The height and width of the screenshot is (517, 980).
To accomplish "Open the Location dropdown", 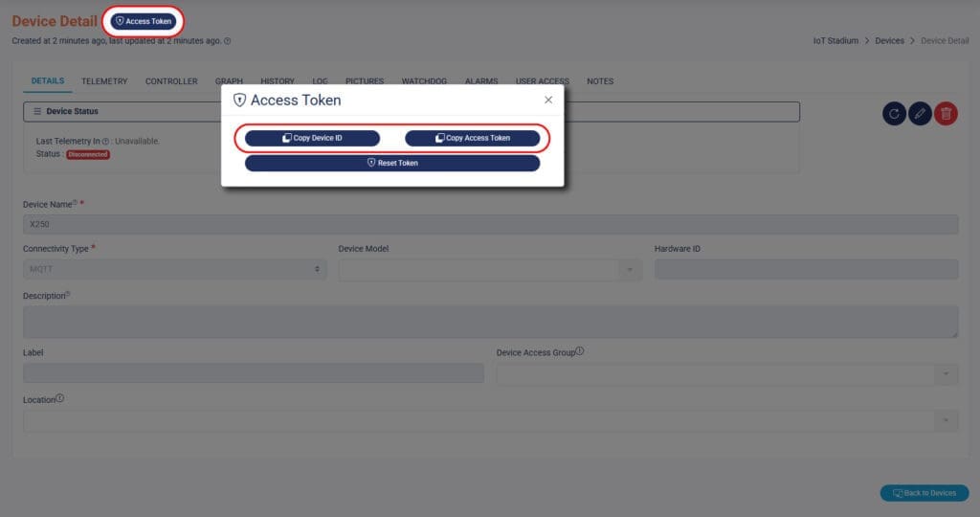I will point(490,420).
